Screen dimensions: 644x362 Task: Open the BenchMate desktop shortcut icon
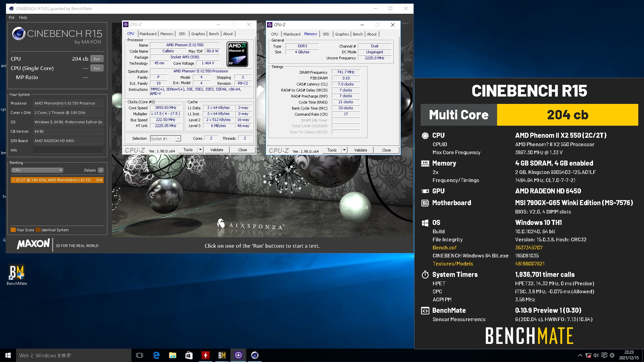tap(17, 275)
